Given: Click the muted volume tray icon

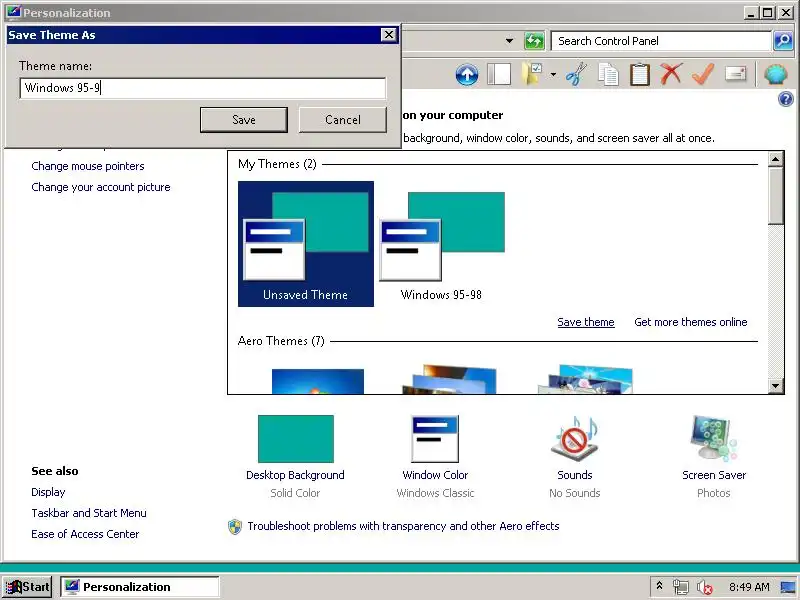Looking at the screenshot, I should [705, 587].
